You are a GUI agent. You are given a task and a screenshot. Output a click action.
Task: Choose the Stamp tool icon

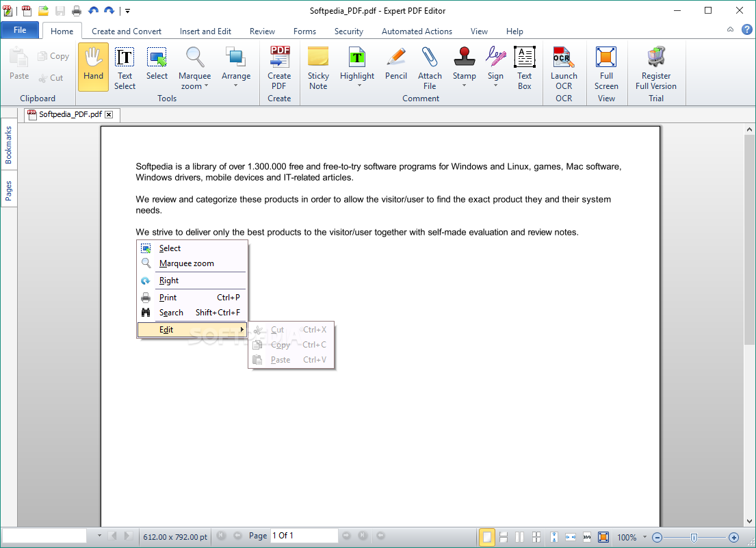pos(465,57)
